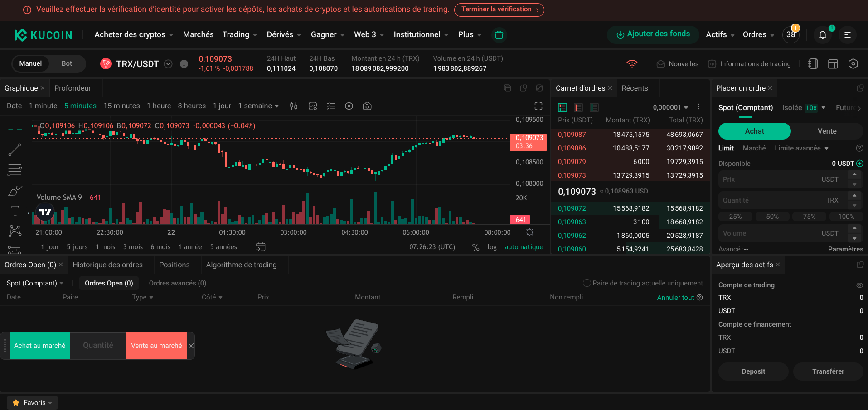Take chart screenshot with camera icon
This screenshot has height=410, width=868.
[x=367, y=106]
